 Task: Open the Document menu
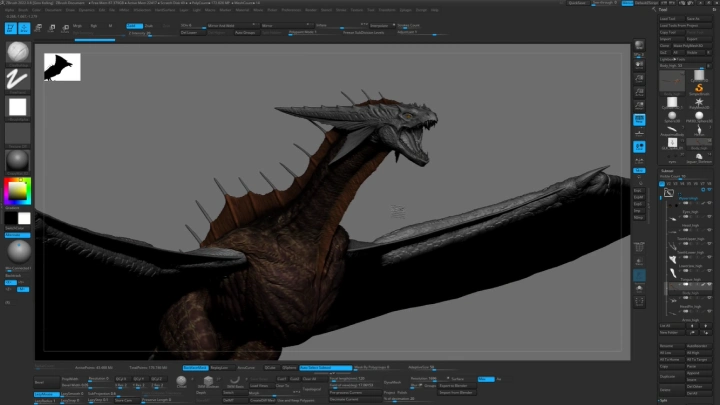coord(53,10)
